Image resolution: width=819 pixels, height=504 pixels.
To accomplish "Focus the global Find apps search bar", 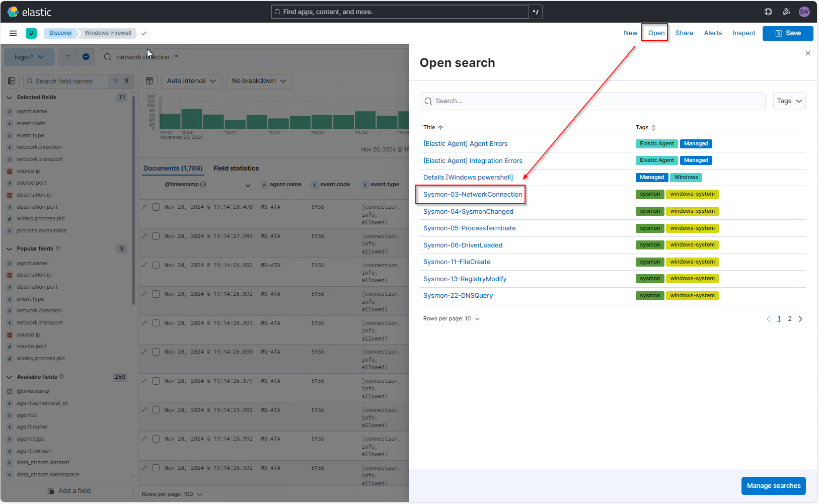I will [x=400, y=12].
